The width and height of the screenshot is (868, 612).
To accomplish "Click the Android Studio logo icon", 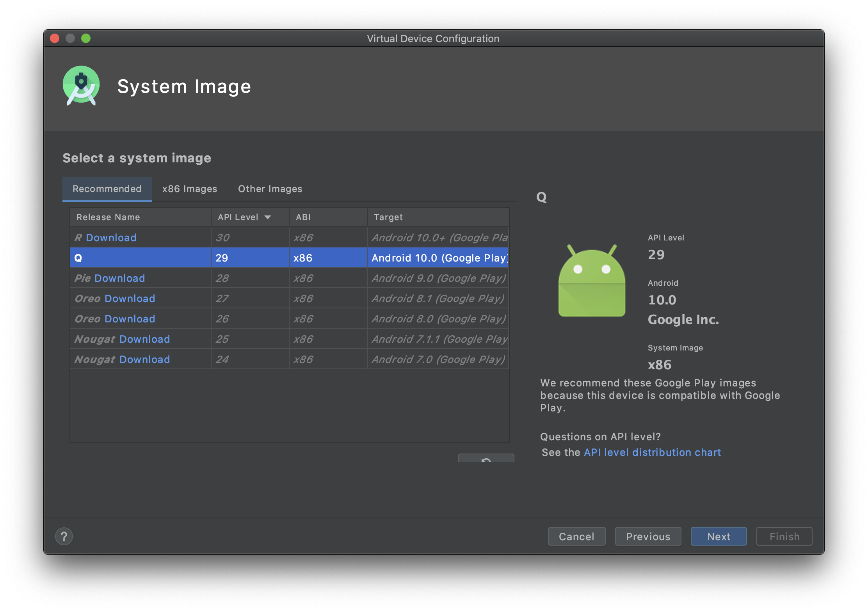I will (81, 85).
